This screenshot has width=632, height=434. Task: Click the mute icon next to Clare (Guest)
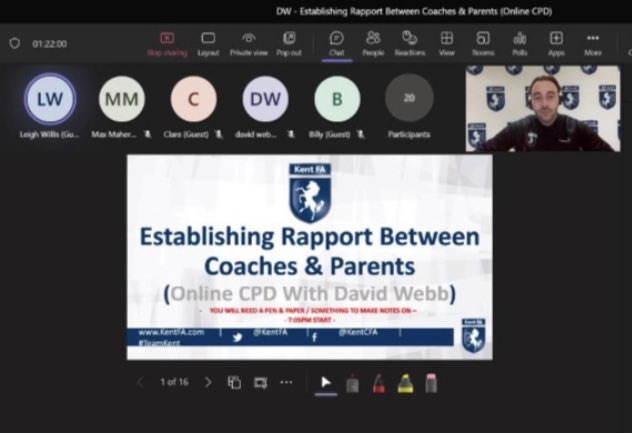coord(218,134)
